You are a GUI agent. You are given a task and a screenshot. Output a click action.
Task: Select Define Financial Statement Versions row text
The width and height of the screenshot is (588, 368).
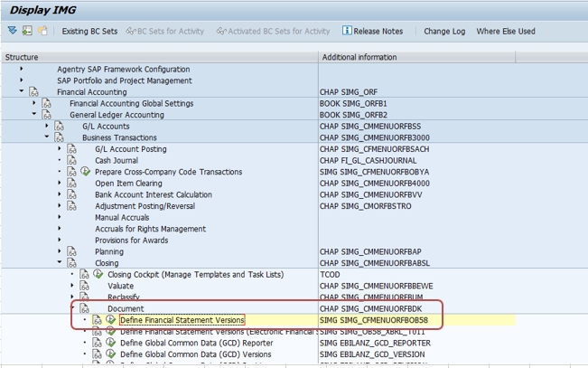pyautogui.click(x=182, y=320)
